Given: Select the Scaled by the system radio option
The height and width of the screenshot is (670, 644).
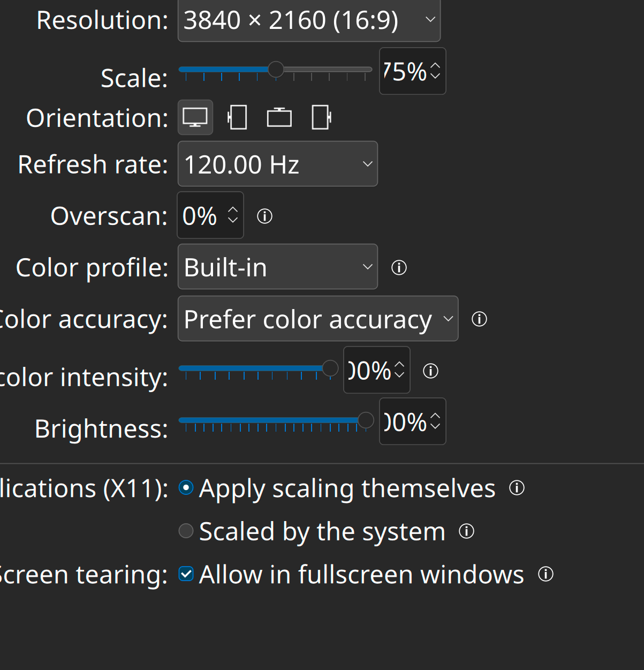Looking at the screenshot, I should tap(186, 531).
